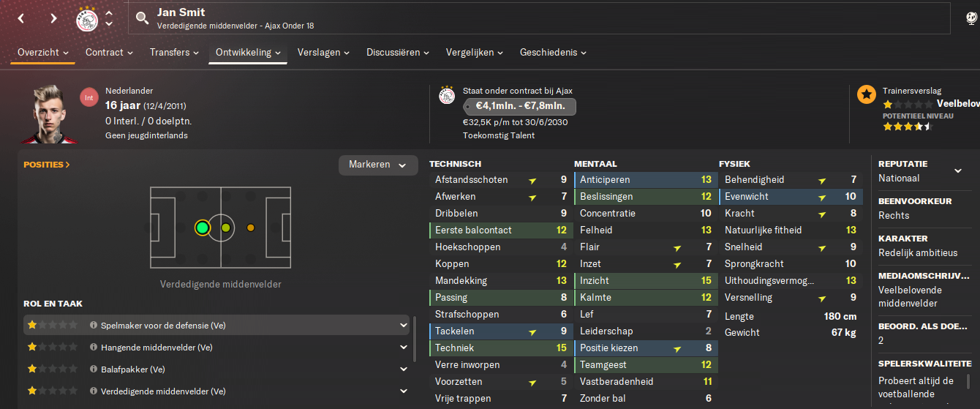Expand Spelmaker voor de defensie role

pyautogui.click(x=403, y=326)
